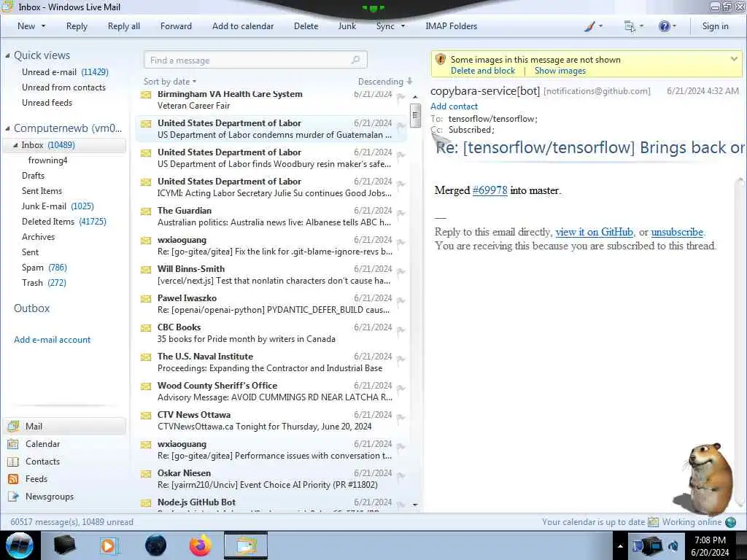This screenshot has height=560, width=747.
Task: Collapse the Computernewb account tree
Action: pyautogui.click(x=7, y=128)
